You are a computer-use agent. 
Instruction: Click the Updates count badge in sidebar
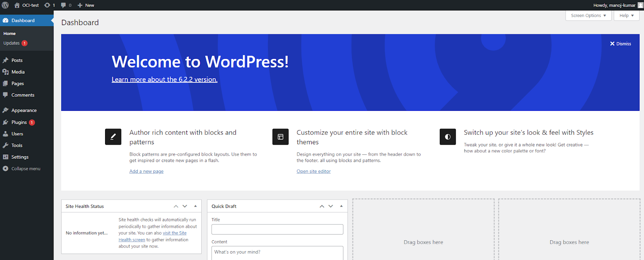coord(25,43)
